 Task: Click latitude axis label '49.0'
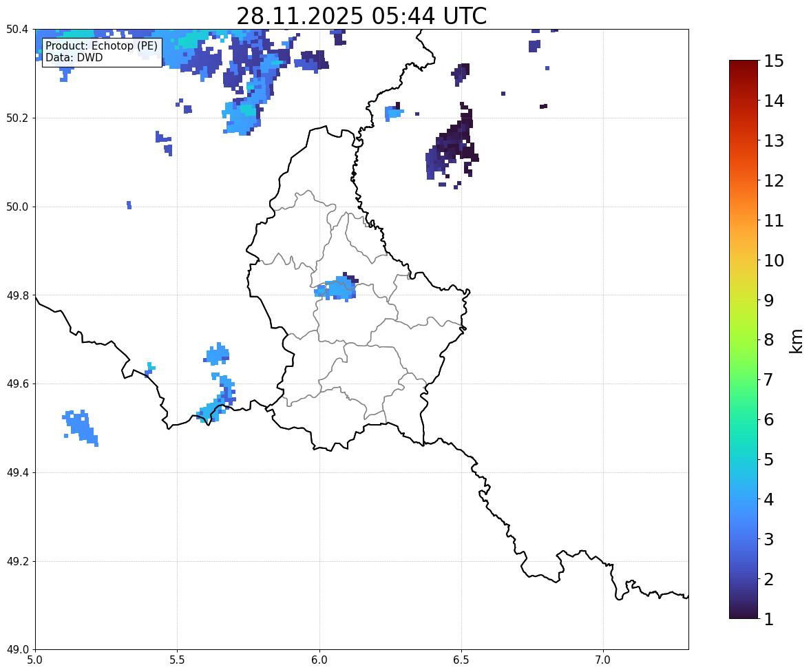17,650
